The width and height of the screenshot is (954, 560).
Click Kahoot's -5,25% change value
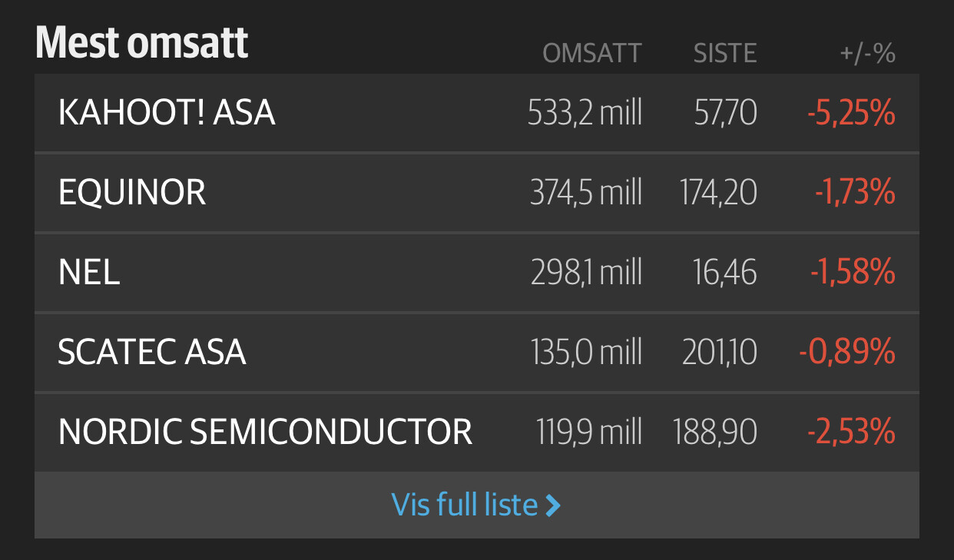851,114
